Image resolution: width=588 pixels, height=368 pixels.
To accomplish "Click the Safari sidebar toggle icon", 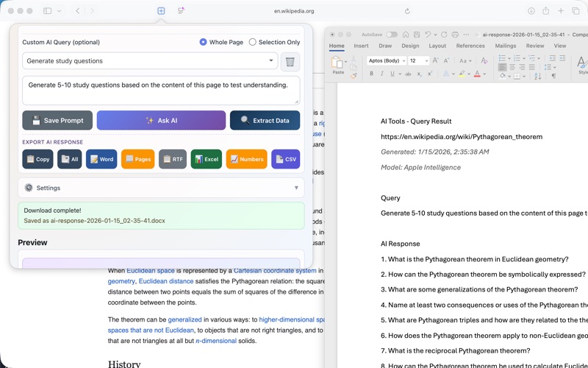I will point(47,11).
